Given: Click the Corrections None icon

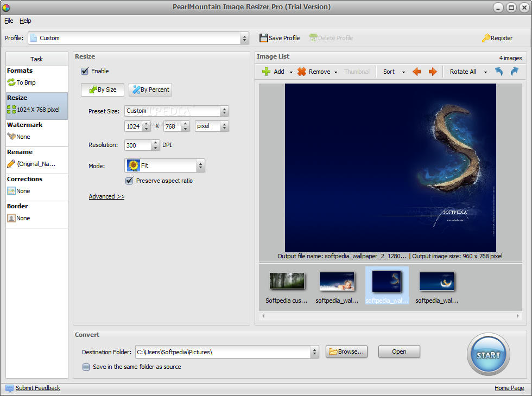Looking at the screenshot, I should pos(11,191).
